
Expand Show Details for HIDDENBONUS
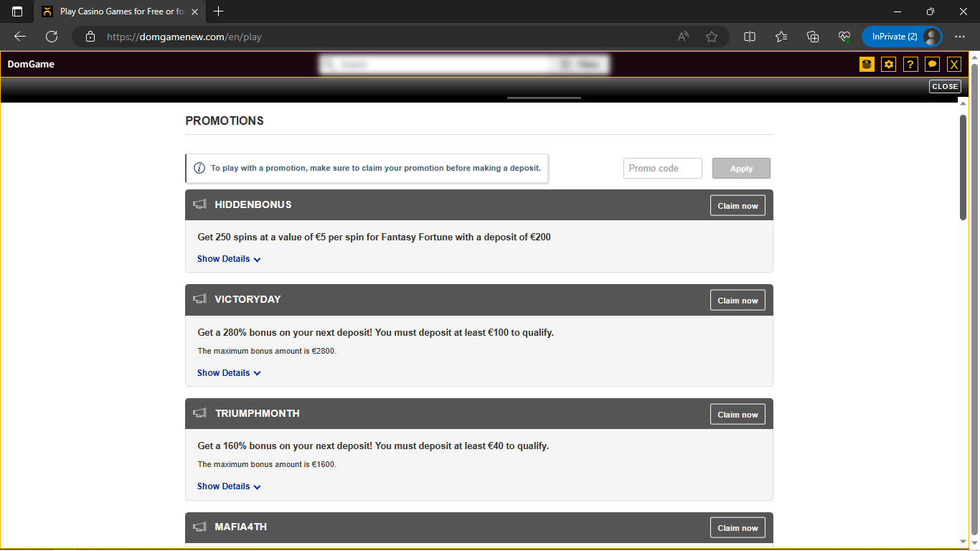(229, 259)
